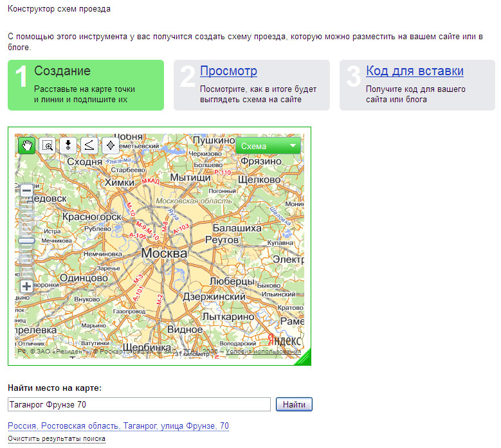501x448 pixels.
Task: Click the Реутов label on the map
Action: (x=222, y=240)
